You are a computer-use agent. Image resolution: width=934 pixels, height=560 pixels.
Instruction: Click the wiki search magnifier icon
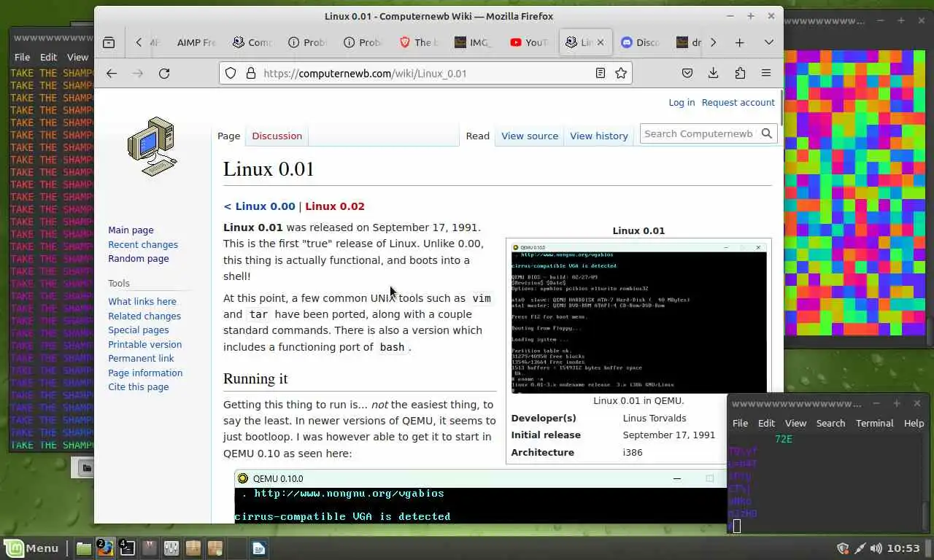(x=767, y=133)
